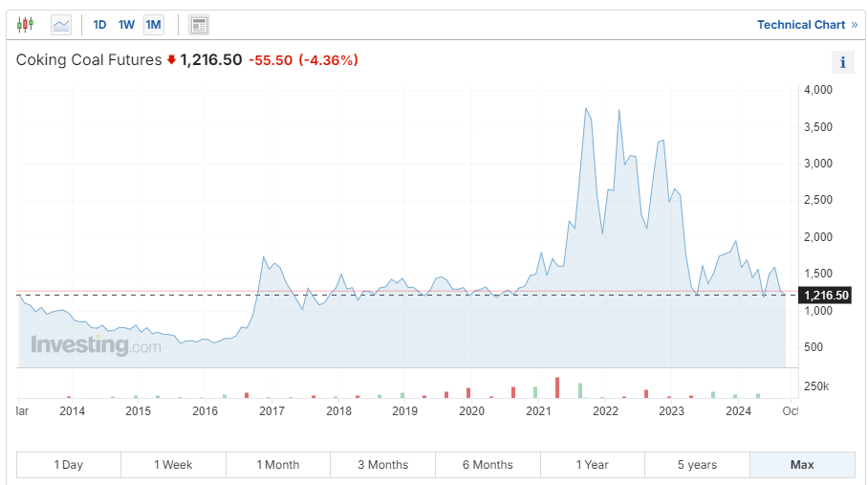Open the chart info icon
Viewport: 868px width, 485px height.
pos(842,62)
